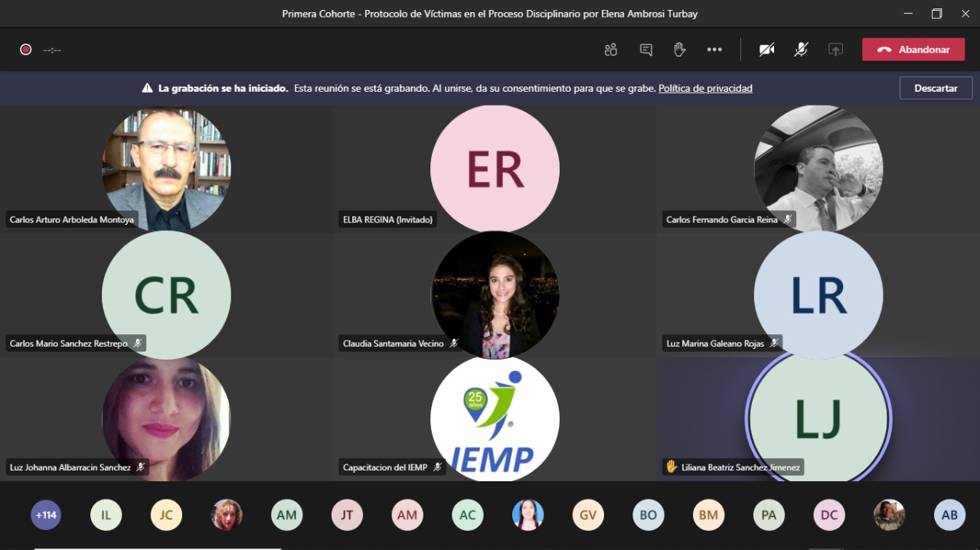Click the raise hand icon
The width and height of the screenshot is (980, 550).
(679, 50)
